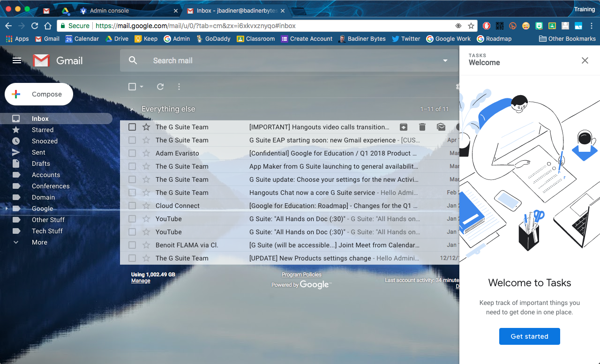Switch to the Admin console tab

(x=128, y=10)
